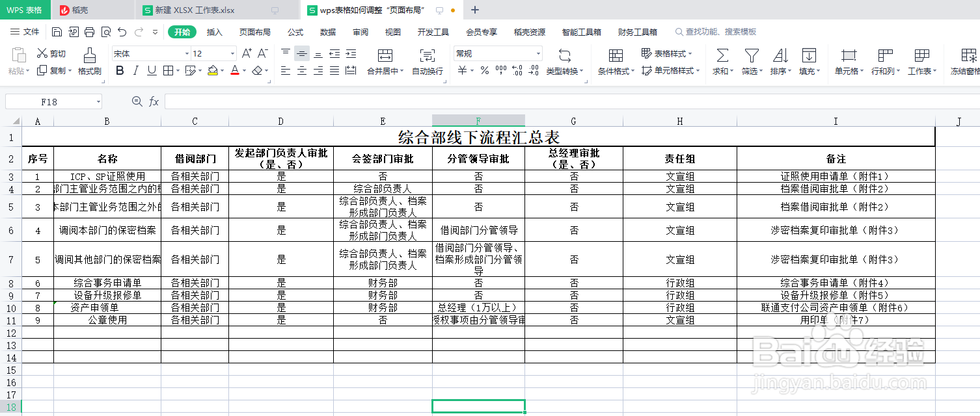Image resolution: width=980 pixels, height=416 pixels.
Task: Select the title cell 综合部线下流程汇总表
Action: pyautogui.click(x=479, y=137)
